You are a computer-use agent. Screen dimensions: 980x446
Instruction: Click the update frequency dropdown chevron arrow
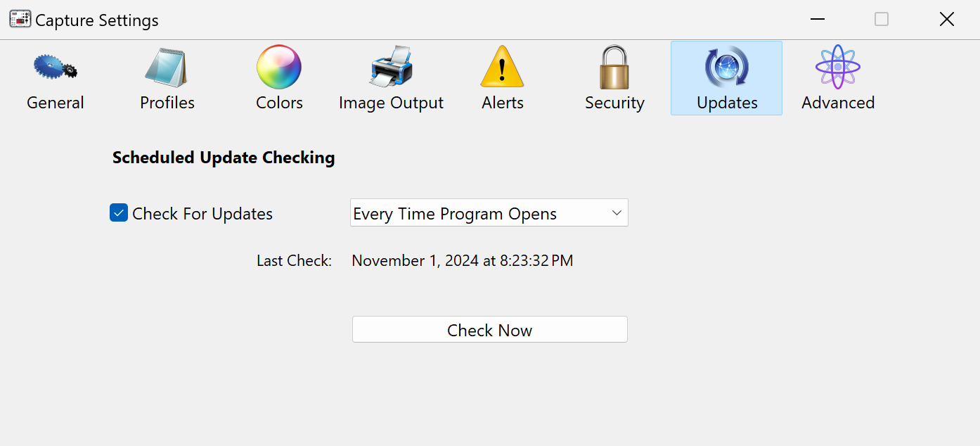pyautogui.click(x=617, y=213)
